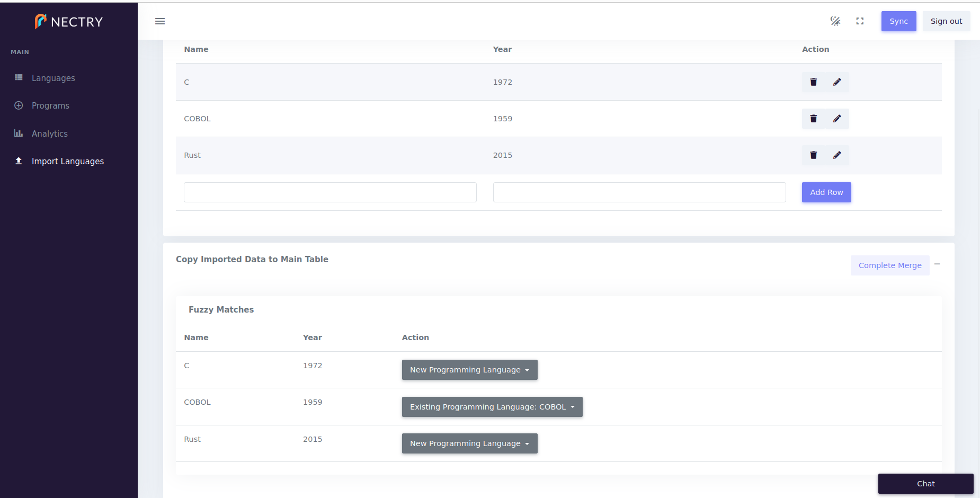The width and height of the screenshot is (980, 498).
Task: Click the theme wand icon in header
Action: pyautogui.click(x=835, y=21)
